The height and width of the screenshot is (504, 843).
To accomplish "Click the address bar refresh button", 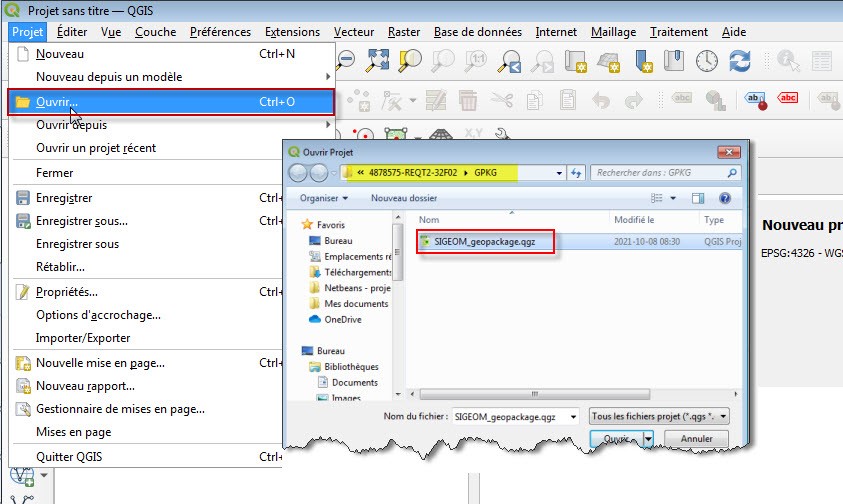I will click(576, 173).
